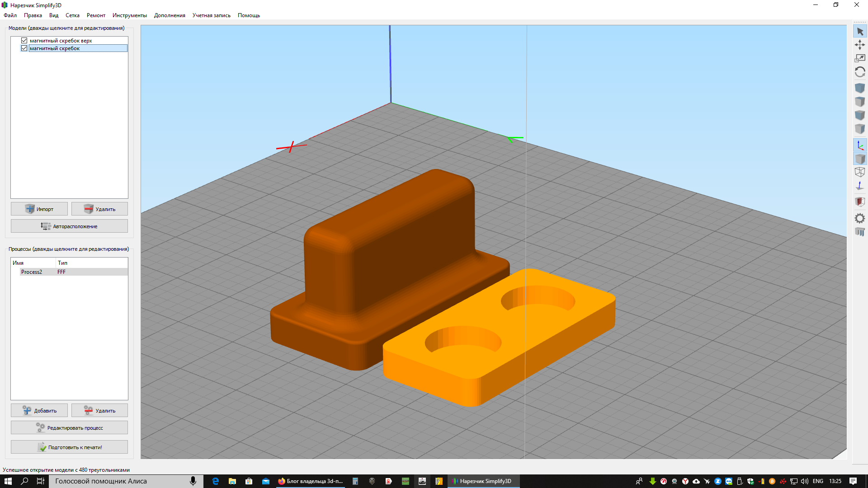Open the Учетная запись menu
This screenshot has height=488, width=868.
tap(211, 15)
